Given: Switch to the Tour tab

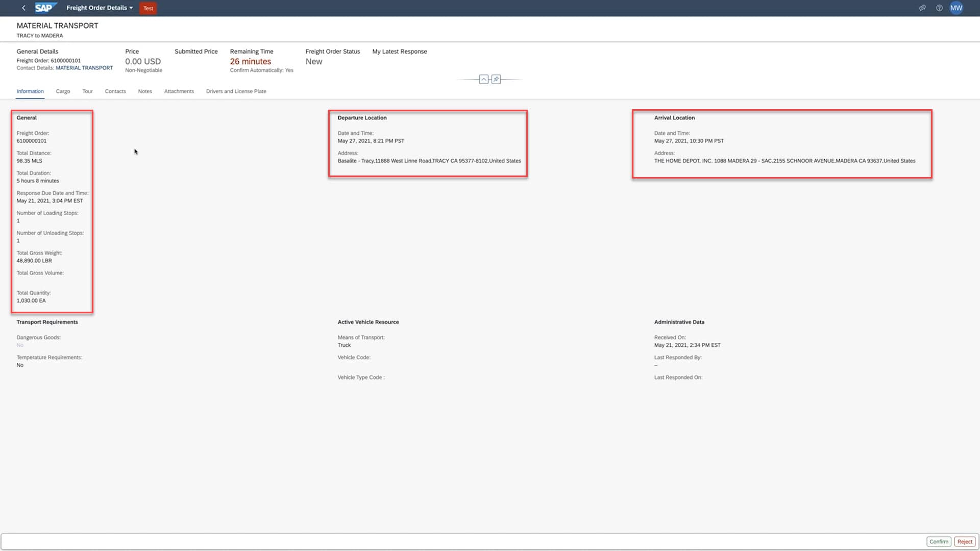Looking at the screenshot, I should pos(87,91).
